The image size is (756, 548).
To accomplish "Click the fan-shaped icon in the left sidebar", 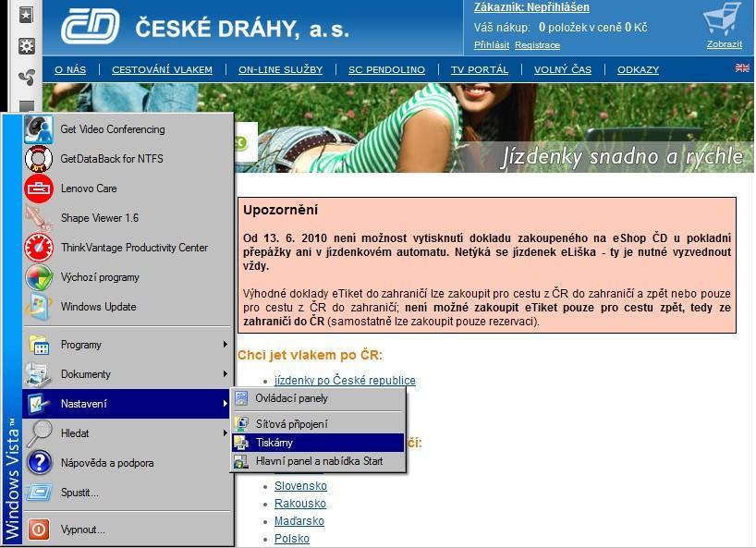I will (x=26, y=76).
